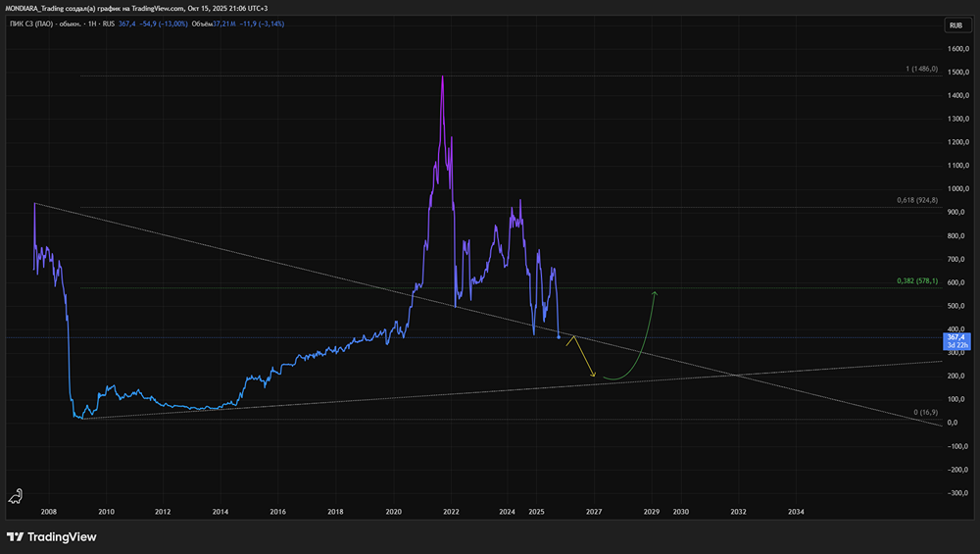Screen dimensions: 980x554
Task: Click the −54,9 (−13,00%) change value
Action: [x=164, y=24]
